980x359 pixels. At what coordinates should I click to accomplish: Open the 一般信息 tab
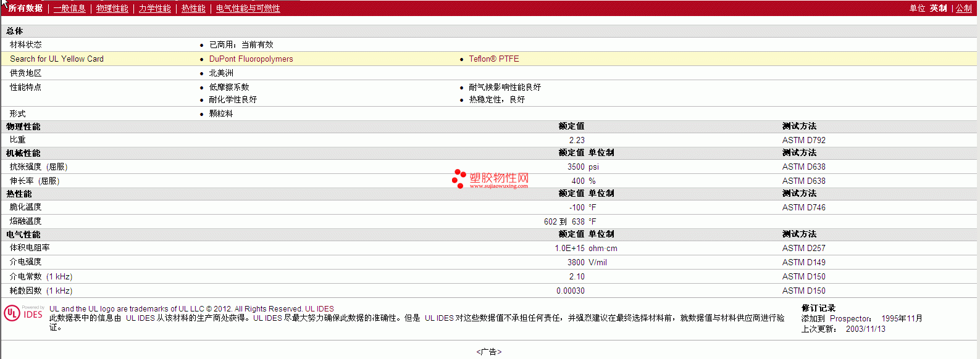point(70,8)
